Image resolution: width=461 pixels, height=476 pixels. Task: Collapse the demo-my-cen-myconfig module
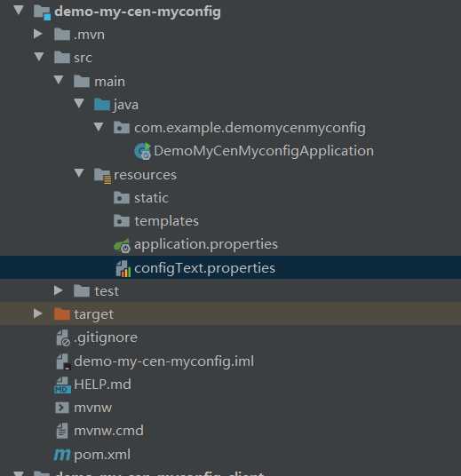(19, 10)
